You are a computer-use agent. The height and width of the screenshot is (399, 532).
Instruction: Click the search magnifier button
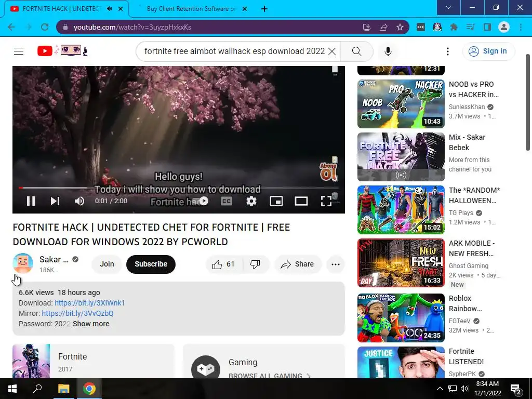click(356, 51)
